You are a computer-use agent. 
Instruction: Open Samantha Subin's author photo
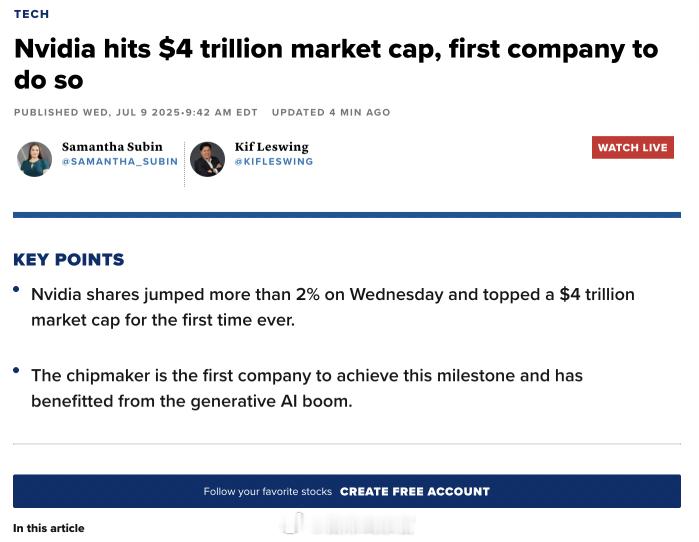(x=34, y=159)
